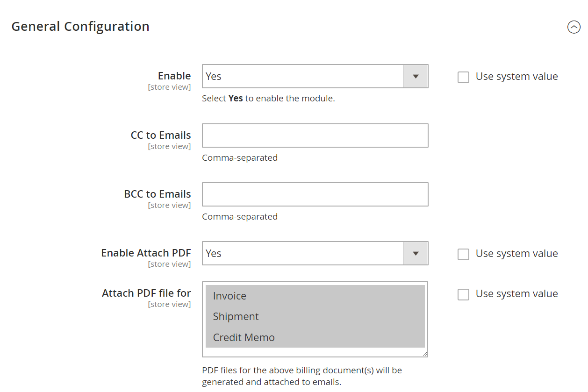The image size is (588, 392).
Task: Focus the CC to Emails text field
Action: (x=315, y=135)
